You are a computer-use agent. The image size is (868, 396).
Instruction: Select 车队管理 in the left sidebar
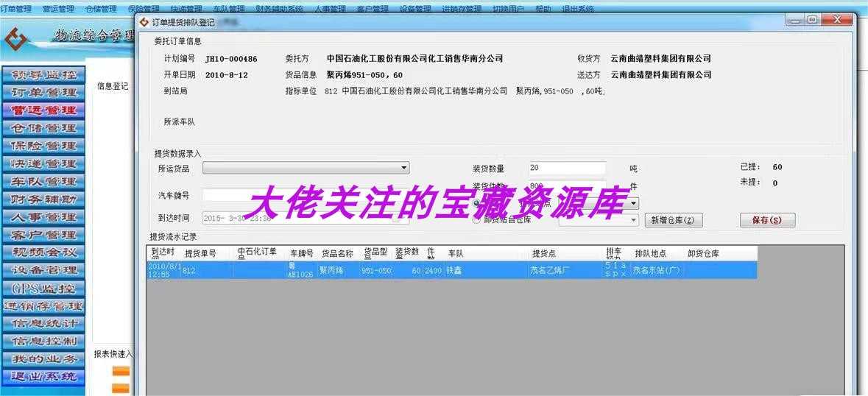click(43, 181)
